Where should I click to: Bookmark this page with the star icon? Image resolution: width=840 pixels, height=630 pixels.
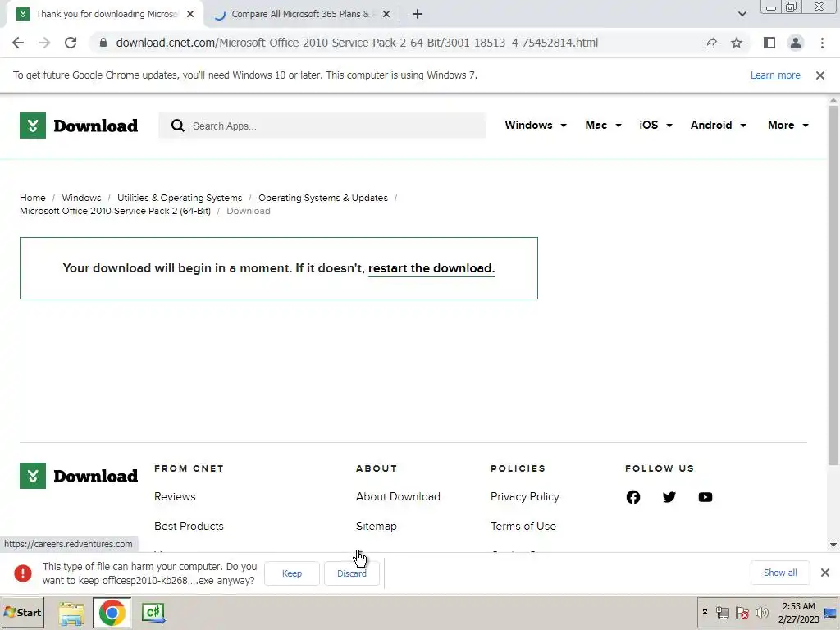click(x=737, y=43)
